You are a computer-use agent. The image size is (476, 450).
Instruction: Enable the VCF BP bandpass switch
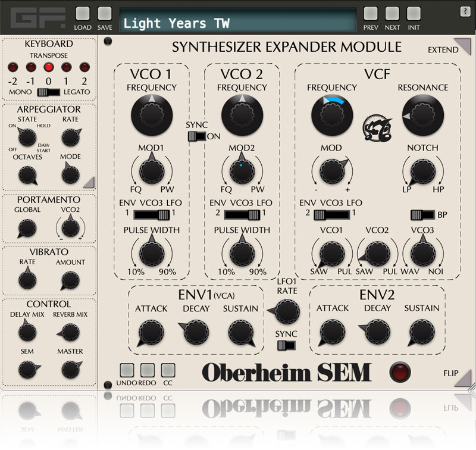coord(423,214)
